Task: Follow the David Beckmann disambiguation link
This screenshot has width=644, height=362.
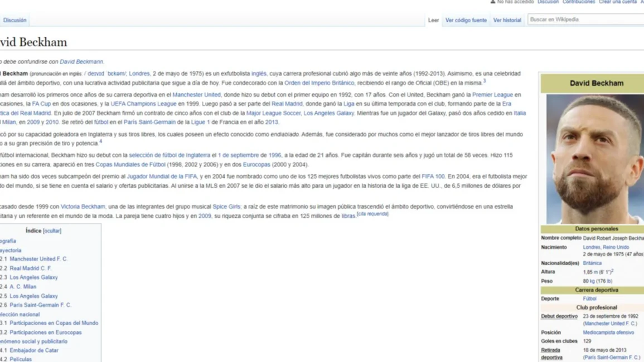Action: coord(81,62)
